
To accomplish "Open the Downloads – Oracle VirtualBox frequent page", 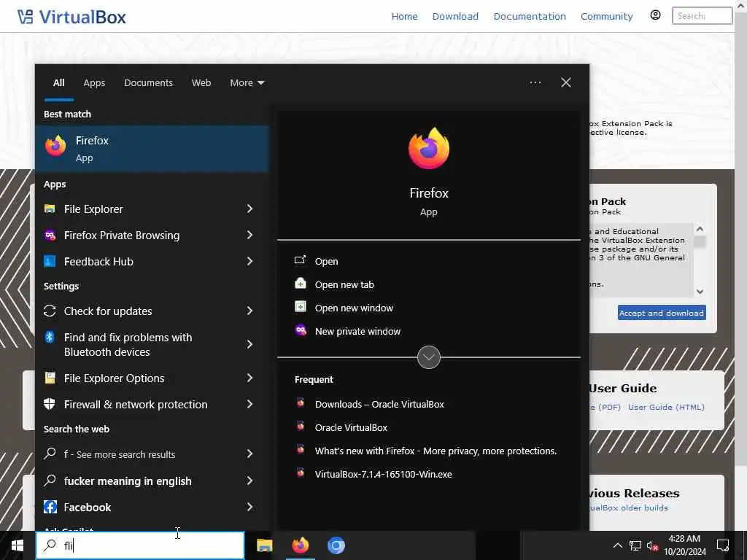I will coord(379,404).
